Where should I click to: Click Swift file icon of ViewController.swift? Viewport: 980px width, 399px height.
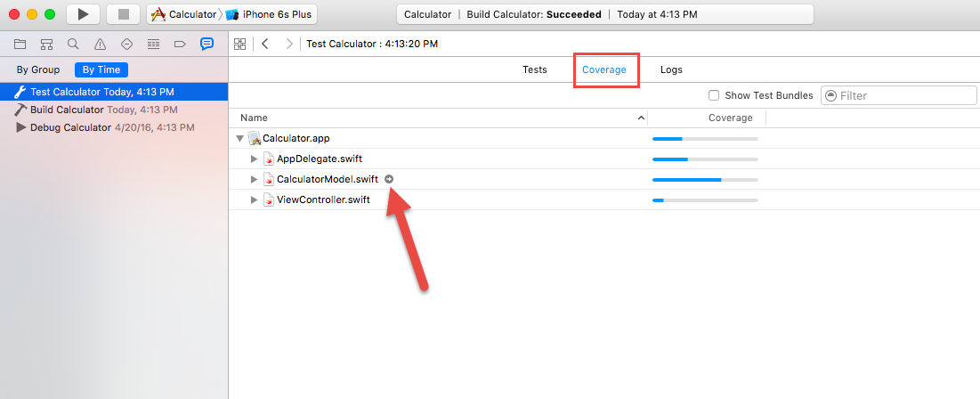pyautogui.click(x=268, y=200)
